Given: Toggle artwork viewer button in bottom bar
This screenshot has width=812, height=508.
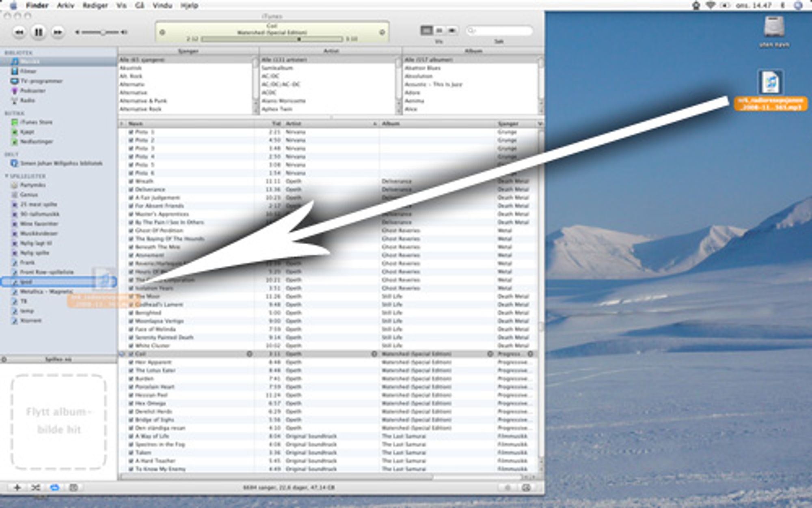Looking at the screenshot, I should (73, 488).
